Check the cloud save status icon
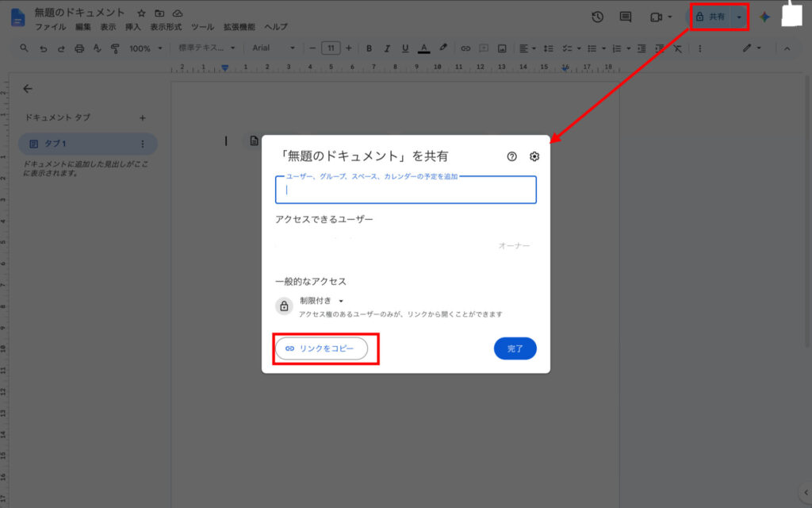The height and width of the screenshot is (508, 812). (178, 13)
